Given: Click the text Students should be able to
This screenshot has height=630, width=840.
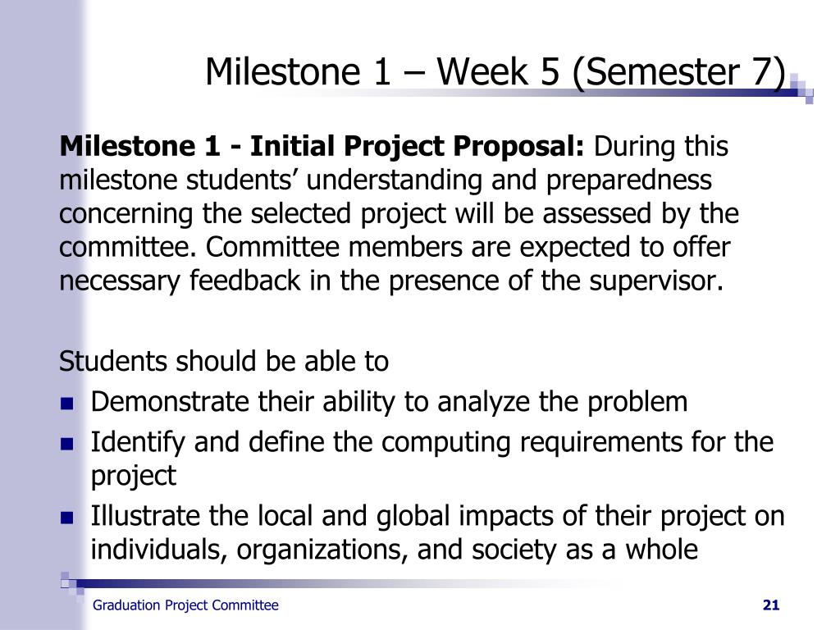Looking at the screenshot, I should click(224, 361).
